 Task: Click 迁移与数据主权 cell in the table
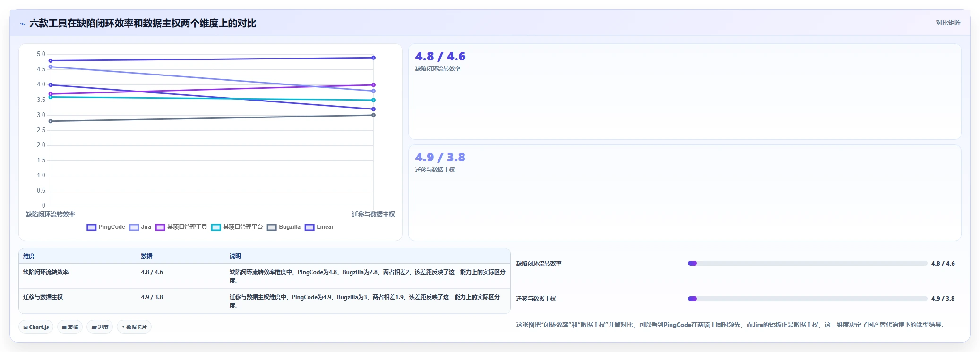(43, 297)
